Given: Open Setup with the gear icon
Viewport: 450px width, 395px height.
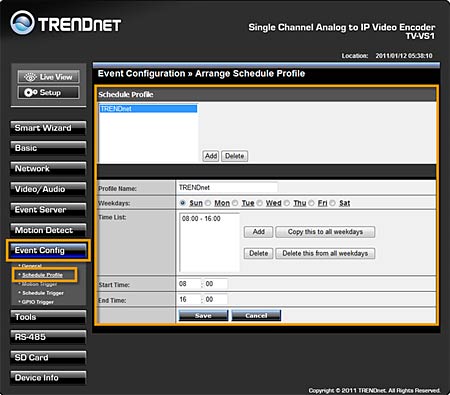Looking at the screenshot, I should point(49,92).
